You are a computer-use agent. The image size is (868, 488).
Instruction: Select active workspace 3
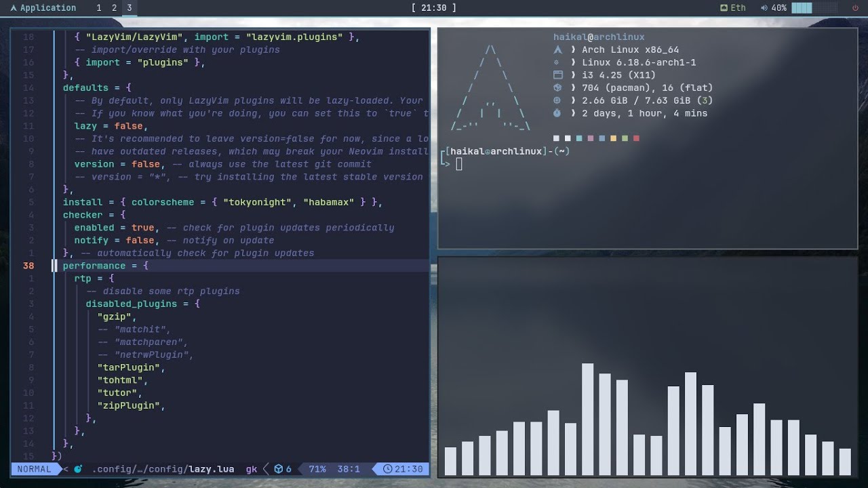(x=129, y=8)
